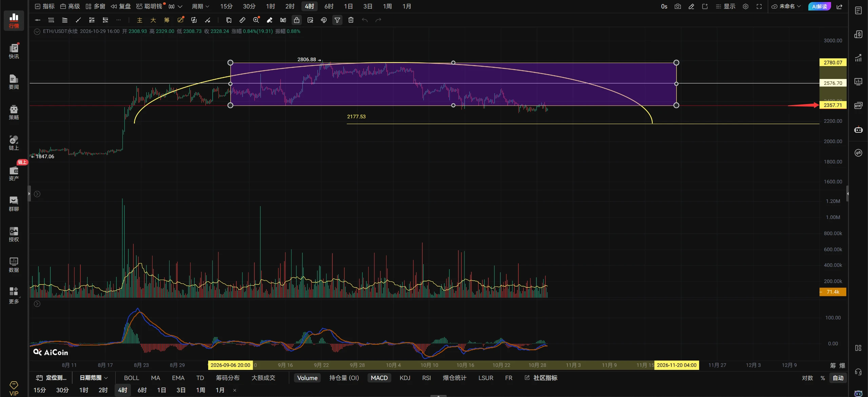Open the 指标 indicators button
Image resolution: width=868 pixels, height=397 pixels.
45,6
